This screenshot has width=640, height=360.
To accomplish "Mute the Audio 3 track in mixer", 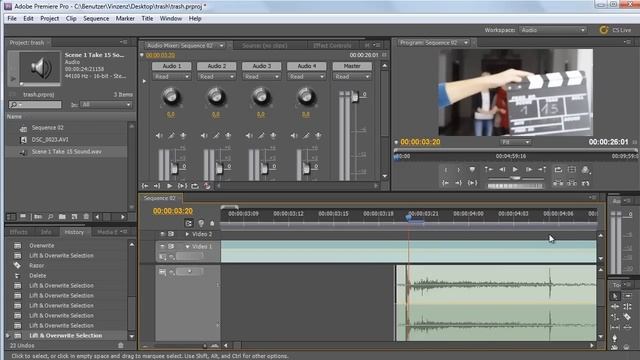I will 249,136.
